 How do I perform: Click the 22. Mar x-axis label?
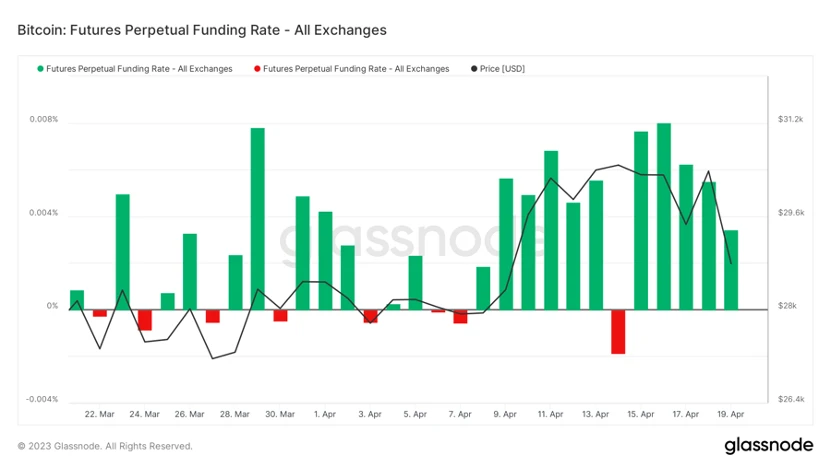pos(99,414)
